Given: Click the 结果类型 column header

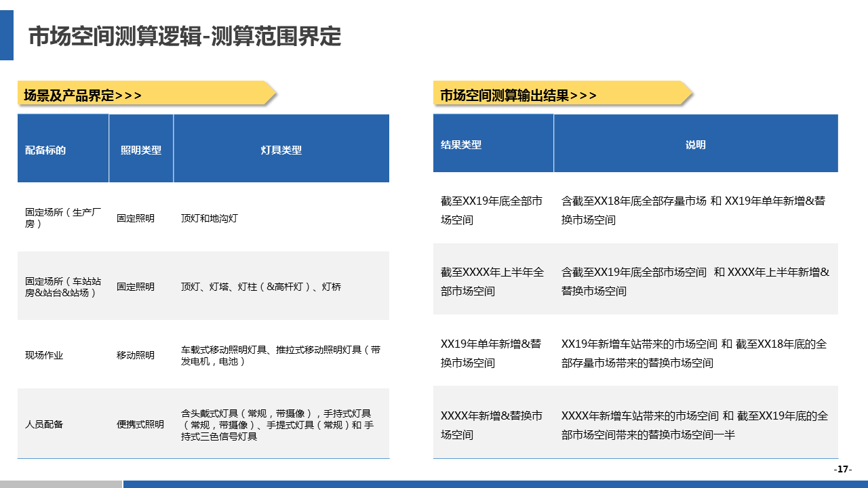Looking at the screenshot, I should (x=461, y=144).
